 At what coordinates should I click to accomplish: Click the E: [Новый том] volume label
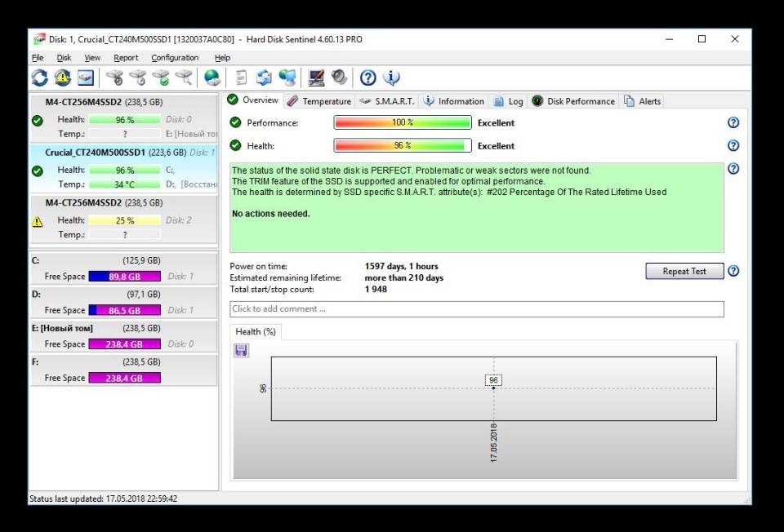point(62,328)
